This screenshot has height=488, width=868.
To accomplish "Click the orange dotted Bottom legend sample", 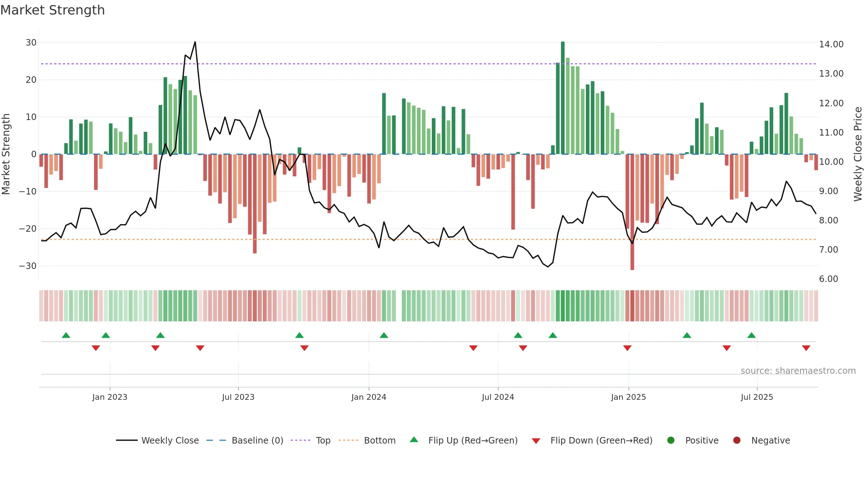I will tap(349, 440).
